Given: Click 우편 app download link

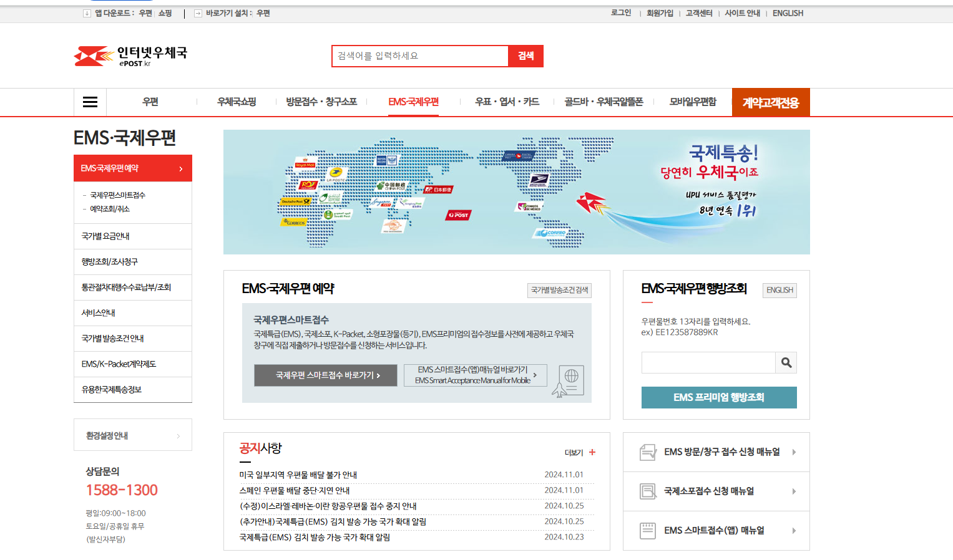Looking at the screenshot, I should [x=145, y=13].
